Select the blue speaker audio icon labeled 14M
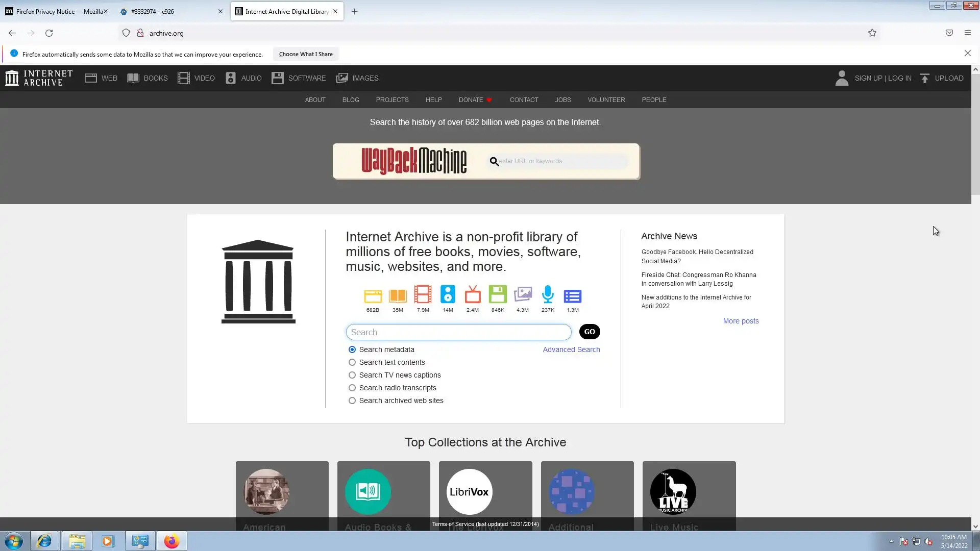 tap(448, 295)
